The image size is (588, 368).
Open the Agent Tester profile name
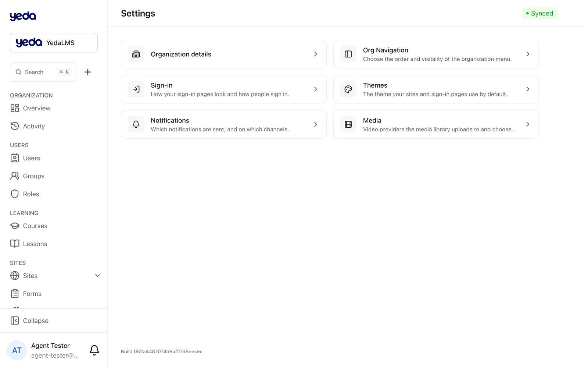pos(50,346)
